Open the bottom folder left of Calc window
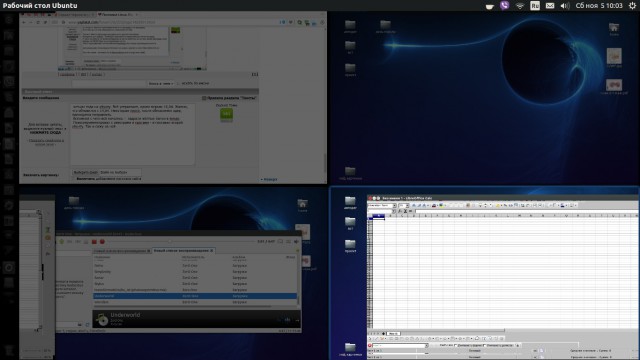The height and width of the screenshot is (360, 640). pos(350,349)
